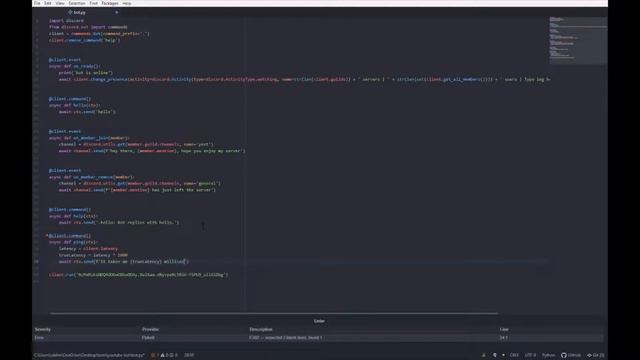The height and width of the screenshot is (360, 640).
Task: Click the code minimap preview
Action: point(578,40)
